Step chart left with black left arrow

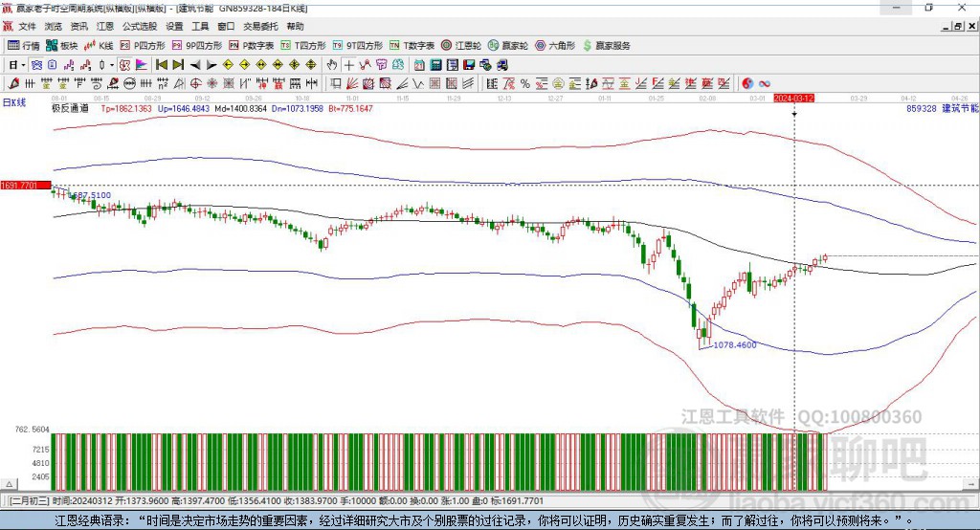pos(195,65)
